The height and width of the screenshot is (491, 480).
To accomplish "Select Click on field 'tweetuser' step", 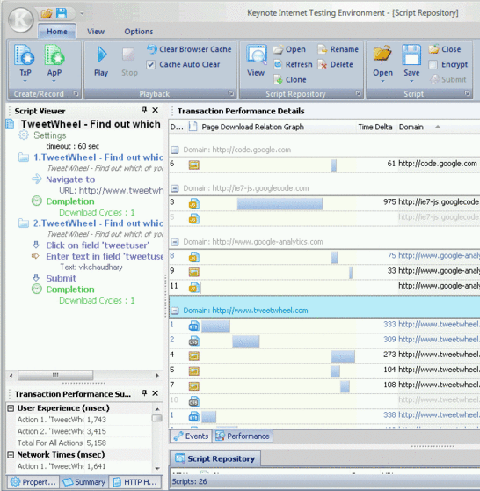I will click(x=98, y=245).
